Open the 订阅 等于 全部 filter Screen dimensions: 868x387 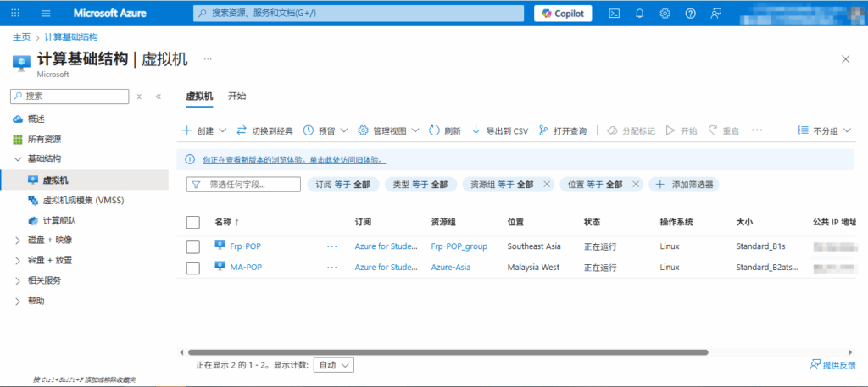[x=342, y=184]
